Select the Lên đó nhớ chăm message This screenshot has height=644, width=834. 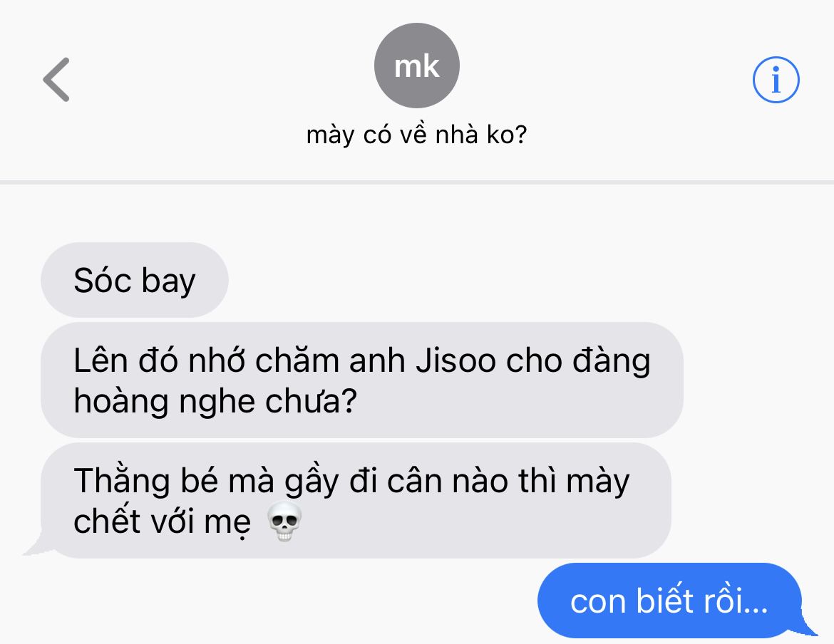coord(361,380)
